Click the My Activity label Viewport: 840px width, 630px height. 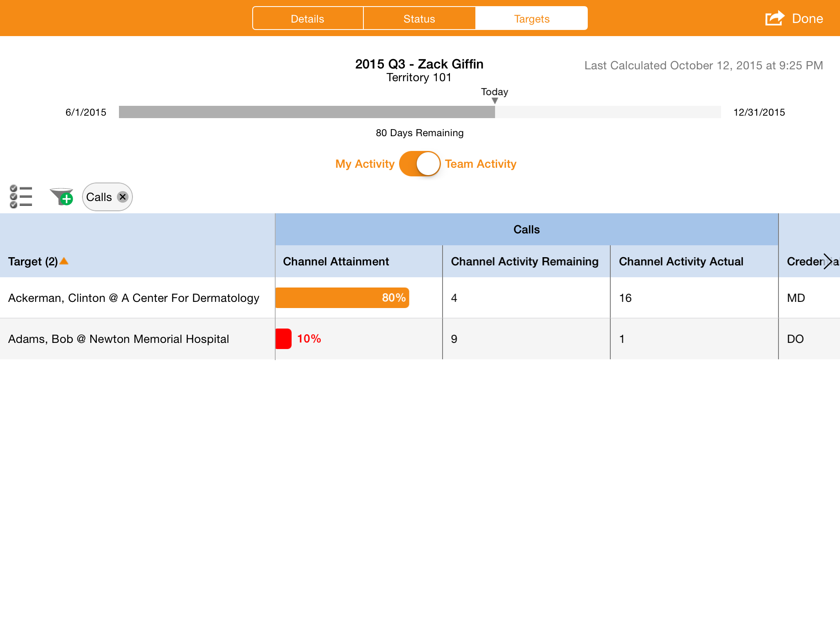pyautogui.click(x=365, y=164)
